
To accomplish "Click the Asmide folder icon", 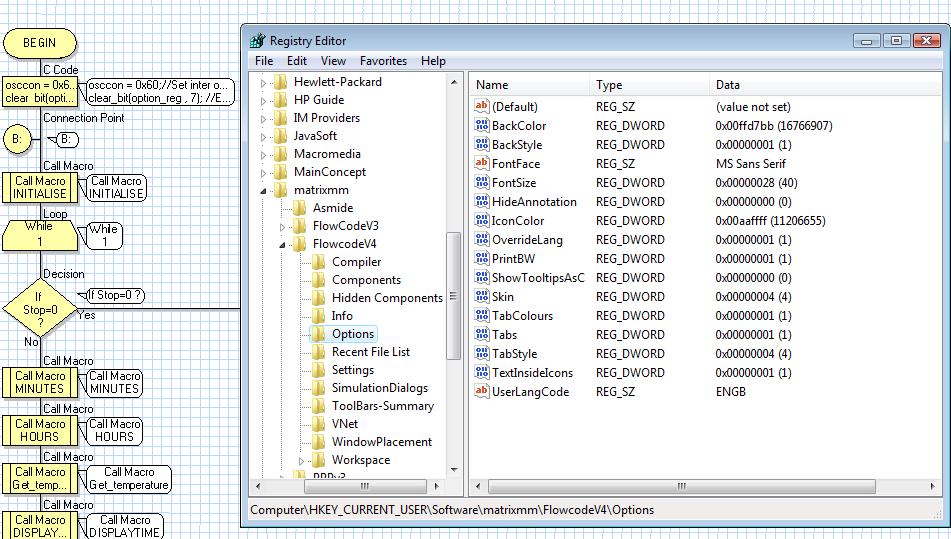I will [300, 208].
